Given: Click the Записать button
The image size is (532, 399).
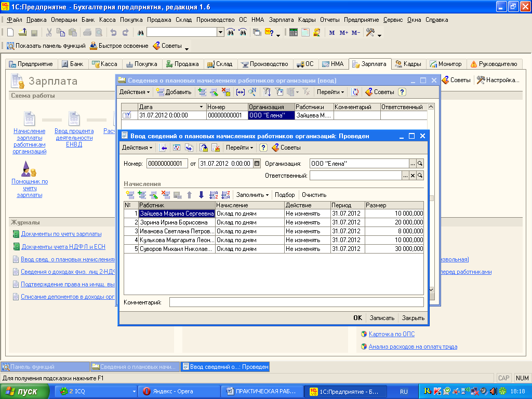Looking at the screenshot, I should pos(382,318).
